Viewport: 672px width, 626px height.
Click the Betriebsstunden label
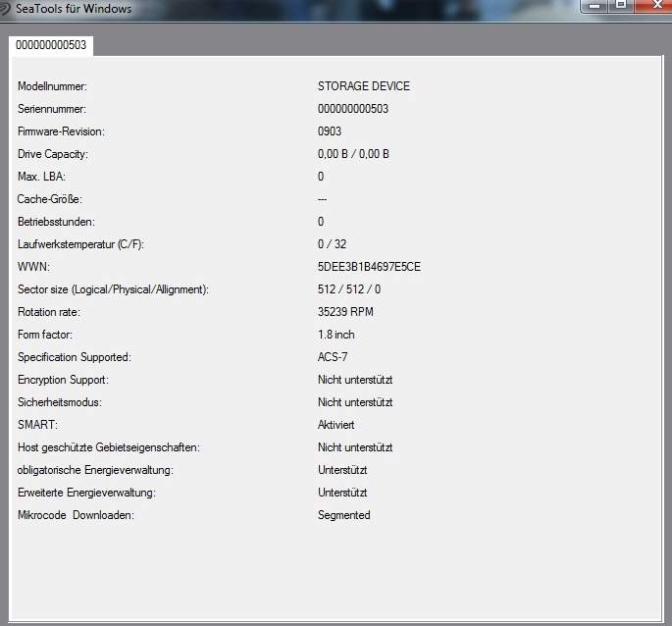(x=56, y=222)
